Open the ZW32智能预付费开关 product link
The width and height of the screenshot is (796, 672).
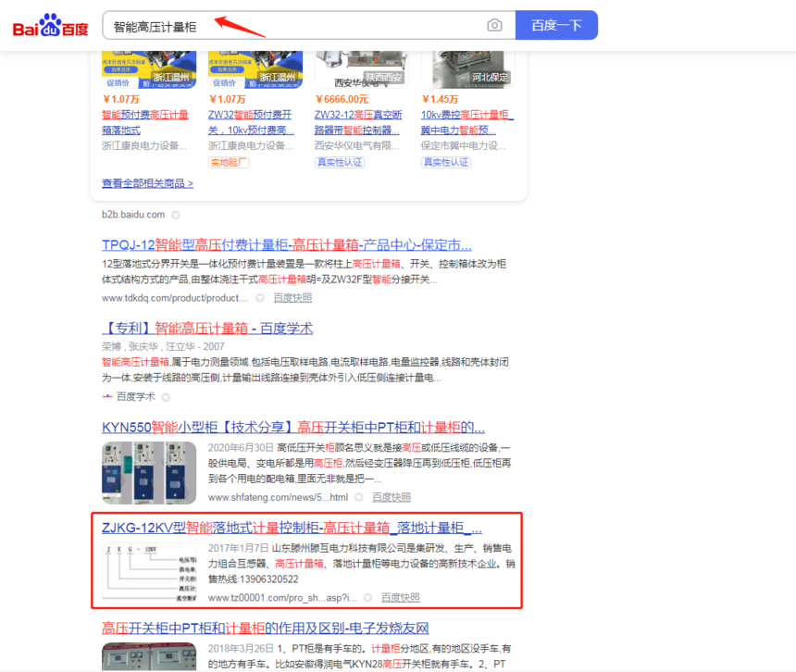(251, 123)
